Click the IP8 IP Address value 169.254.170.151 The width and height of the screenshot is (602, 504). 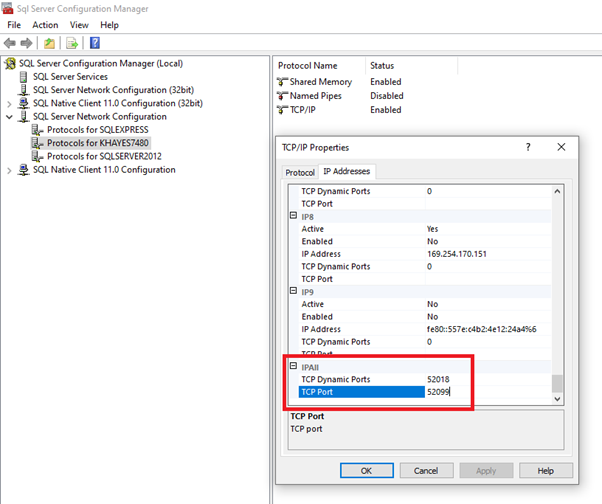click(457, 254)
